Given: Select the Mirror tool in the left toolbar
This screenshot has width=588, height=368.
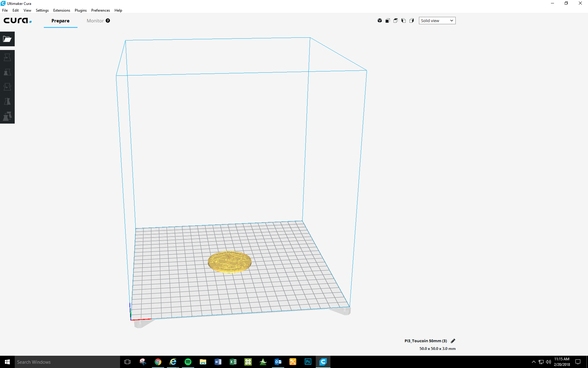Looking at the screenshot, I should point(7,102).
